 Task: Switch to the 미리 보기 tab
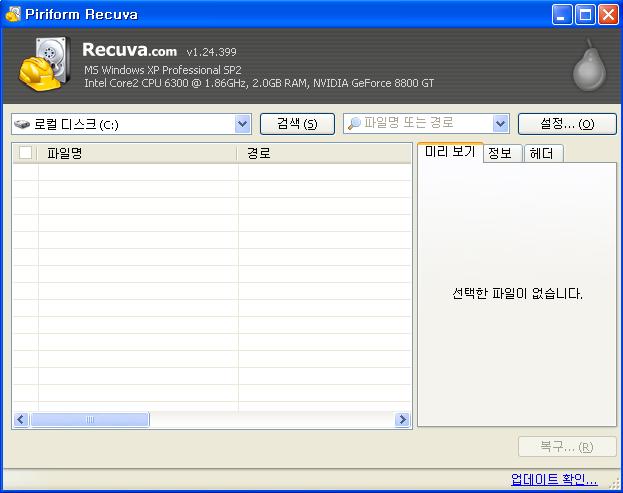pos(450,152)
